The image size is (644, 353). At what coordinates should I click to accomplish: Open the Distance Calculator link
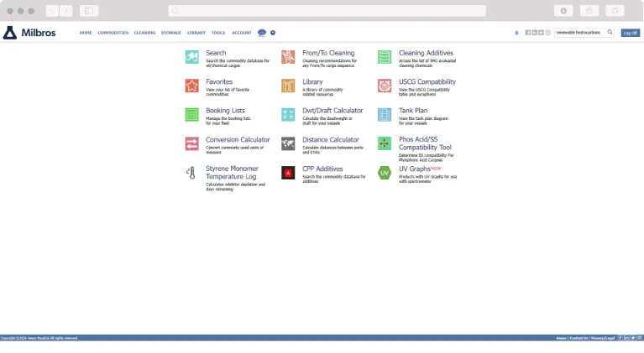pyautogui.click(x=331, y=140)
